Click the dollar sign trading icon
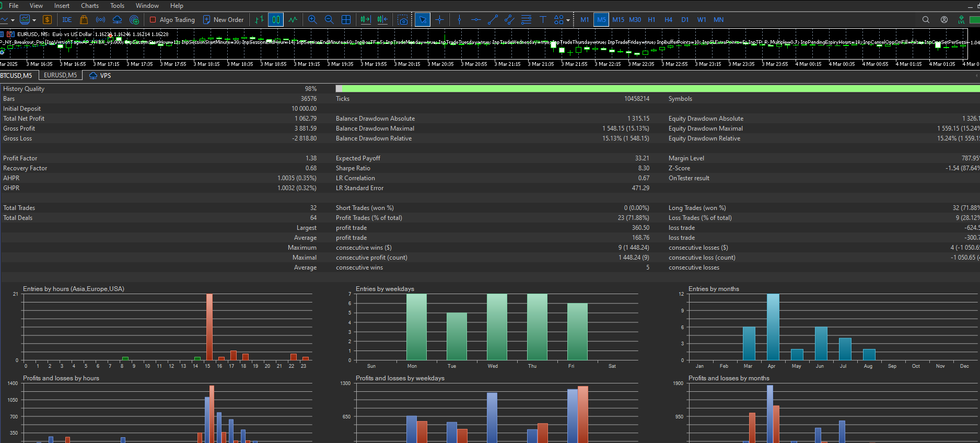The height and width of the screenshot is (443, 980). pyautogui.click(x=47, y=20)
